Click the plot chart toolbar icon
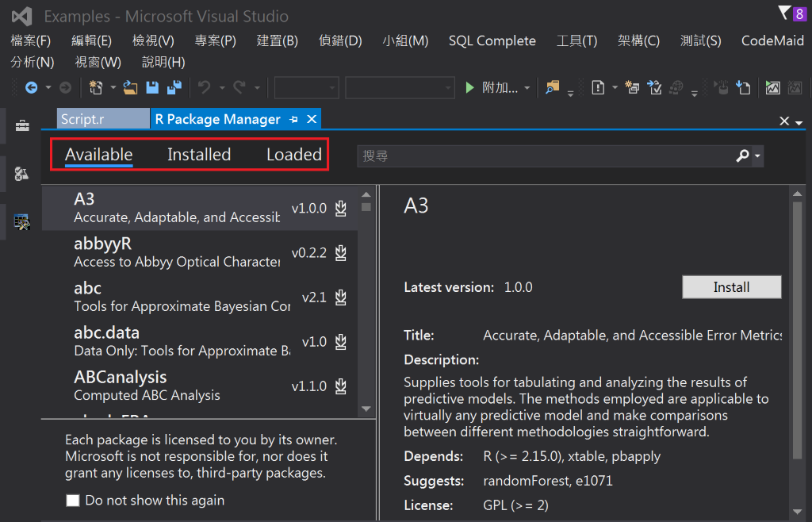Viewport: 812px width, 522px height. [773, 88]
